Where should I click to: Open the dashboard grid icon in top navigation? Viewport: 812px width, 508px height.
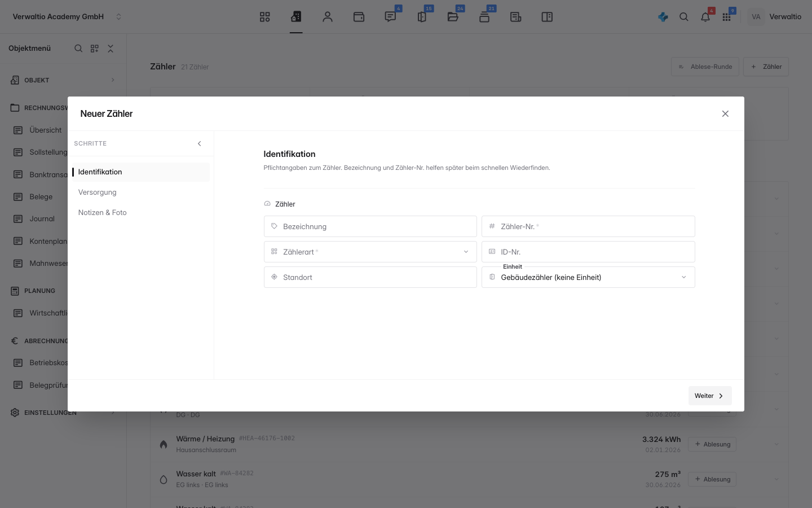pyautogui.click(x=265, y=17)
